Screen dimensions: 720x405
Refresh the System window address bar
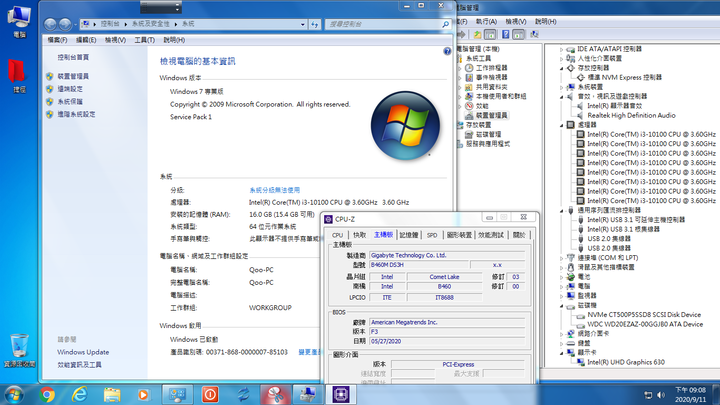coord(315,24)
